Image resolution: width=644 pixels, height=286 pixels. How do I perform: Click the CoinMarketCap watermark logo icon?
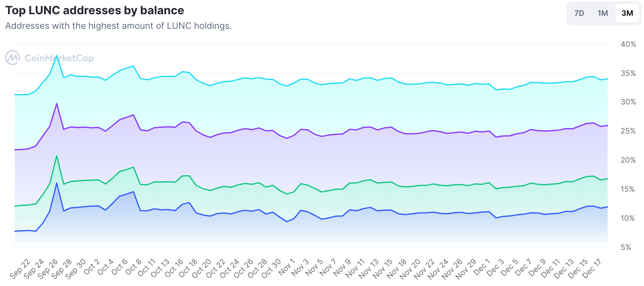13,58
